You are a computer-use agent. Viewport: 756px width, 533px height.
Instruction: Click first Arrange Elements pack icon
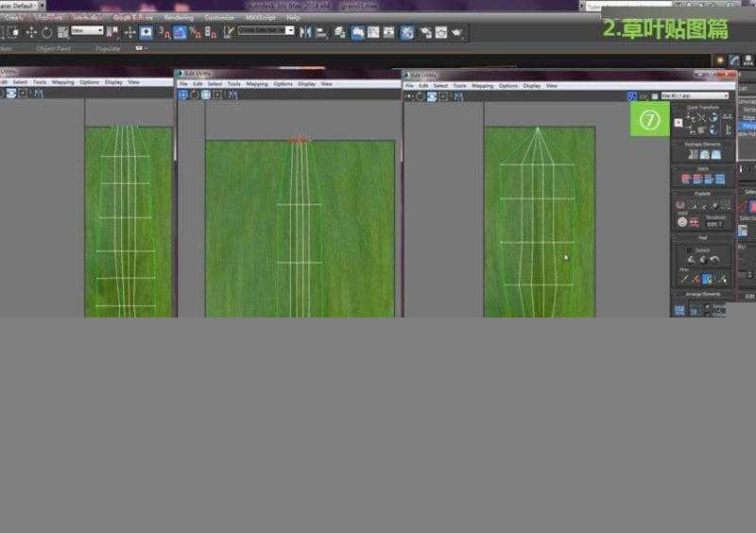[x=679, y=310]
